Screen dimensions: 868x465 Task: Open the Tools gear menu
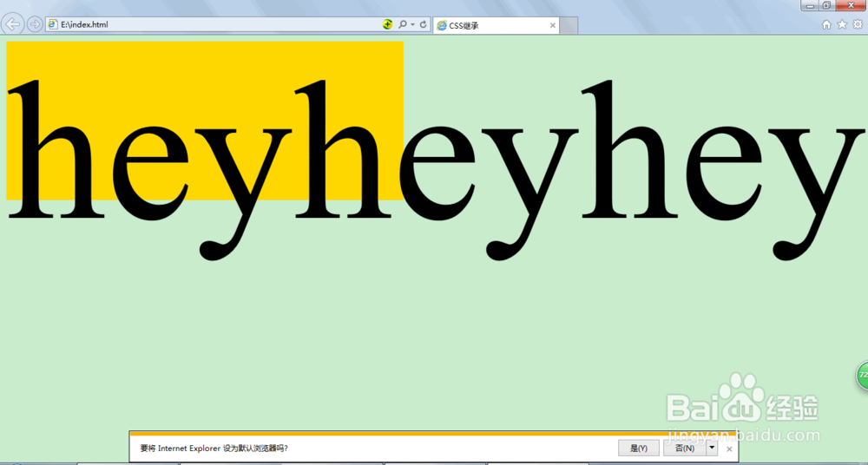858,24
